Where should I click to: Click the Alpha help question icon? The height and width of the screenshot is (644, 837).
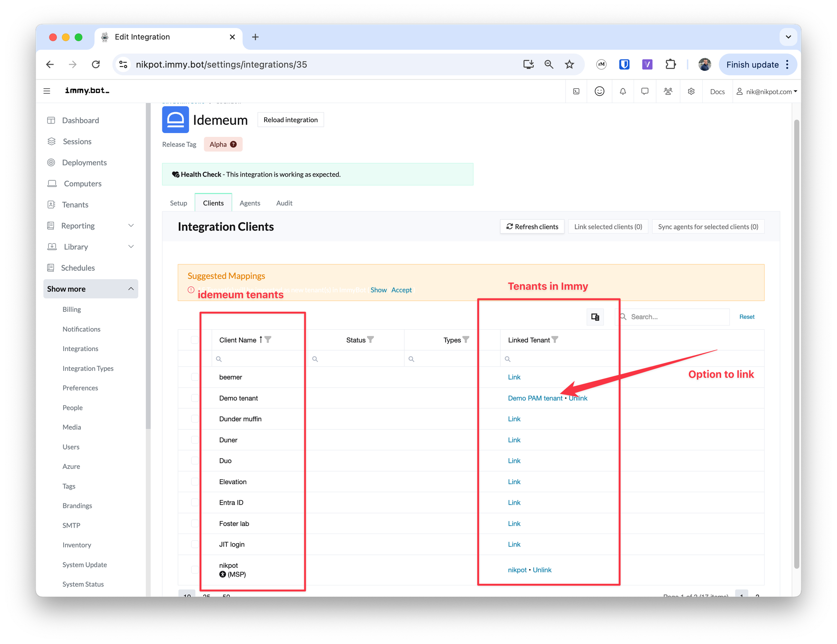(234, 144)
